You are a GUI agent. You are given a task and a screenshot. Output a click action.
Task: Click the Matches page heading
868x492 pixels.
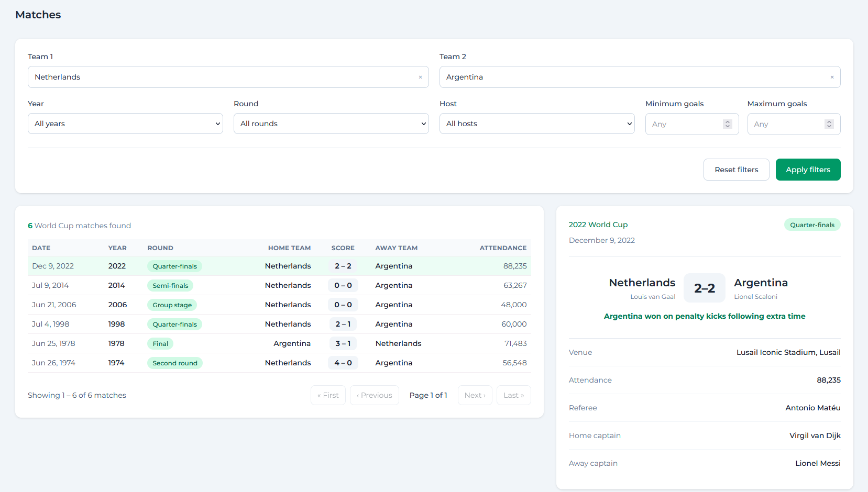(38, 15)
